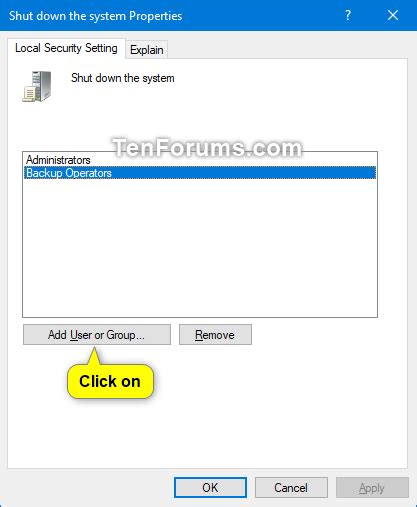Click the Shut down the system policy label
The image size is (417, 507).
123,78
